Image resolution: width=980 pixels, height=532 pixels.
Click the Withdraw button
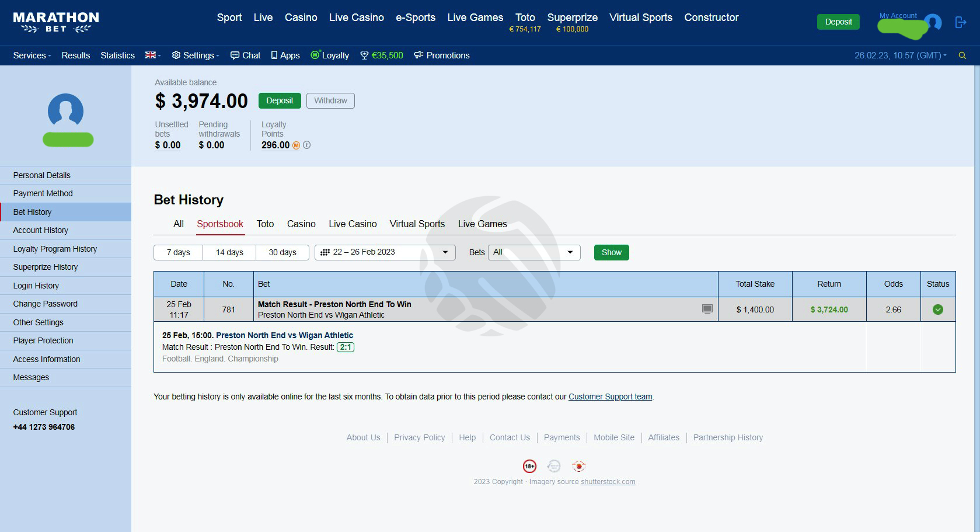click(330, 100)
